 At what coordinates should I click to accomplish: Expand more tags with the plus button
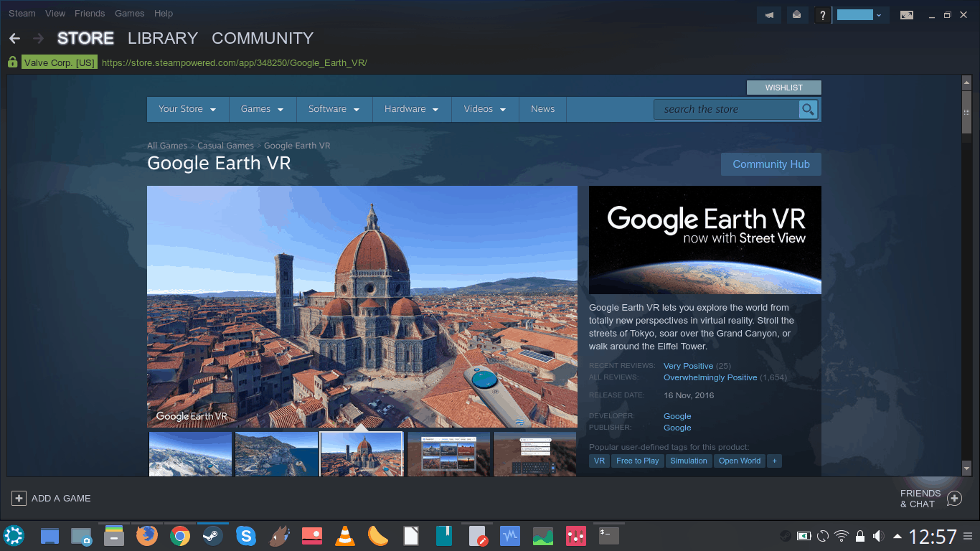pyautogui.click(x=774, y=461)
